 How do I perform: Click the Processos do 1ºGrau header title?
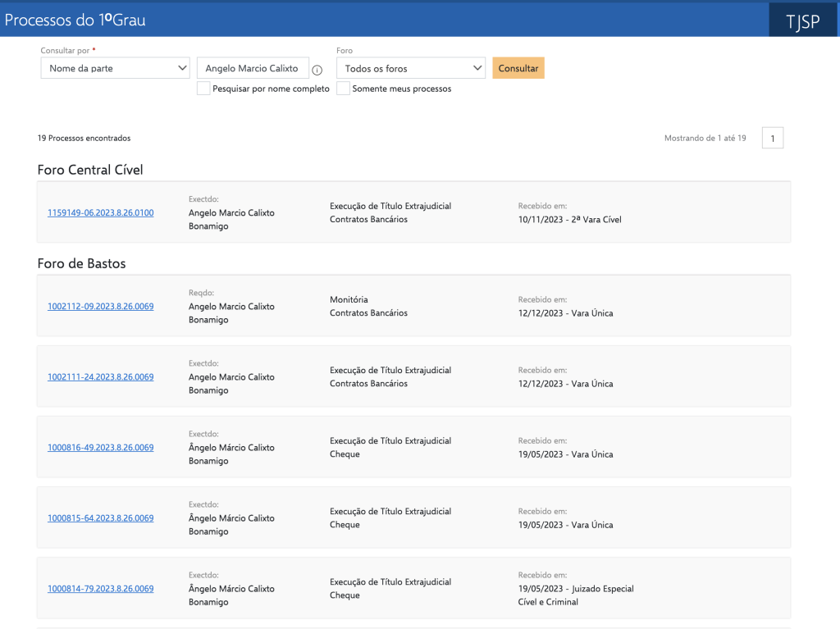pos(75,21)
